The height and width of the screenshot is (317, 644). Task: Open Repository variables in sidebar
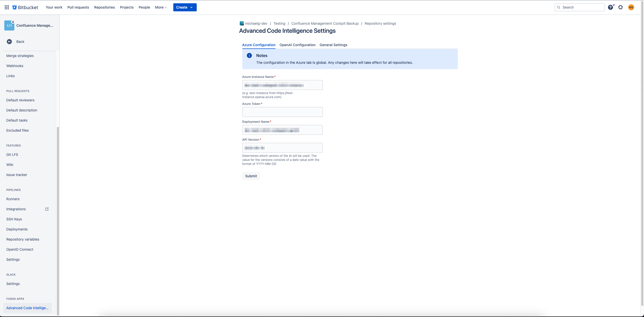pos(23,239)
